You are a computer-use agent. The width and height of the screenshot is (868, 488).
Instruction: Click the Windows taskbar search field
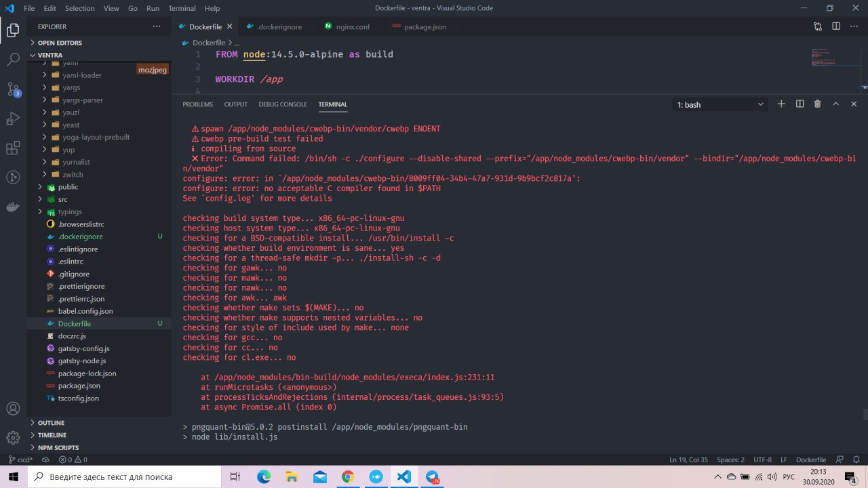125,477
